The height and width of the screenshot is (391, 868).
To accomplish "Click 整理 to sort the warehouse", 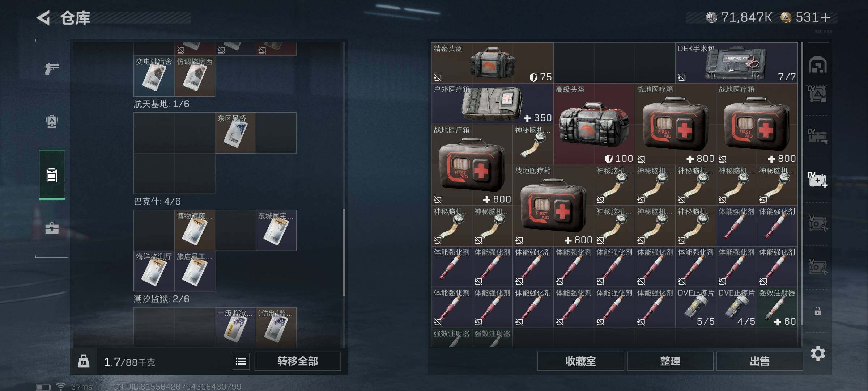I will tap(670, 361).
